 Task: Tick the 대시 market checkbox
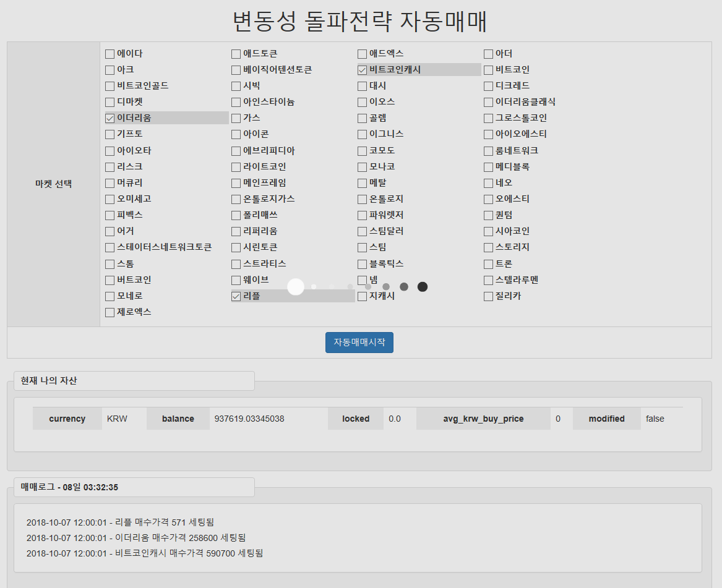coord(362,86)
